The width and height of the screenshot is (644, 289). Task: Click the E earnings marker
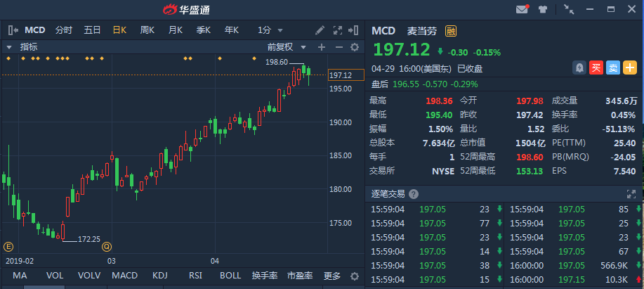[x=8, y=247]
